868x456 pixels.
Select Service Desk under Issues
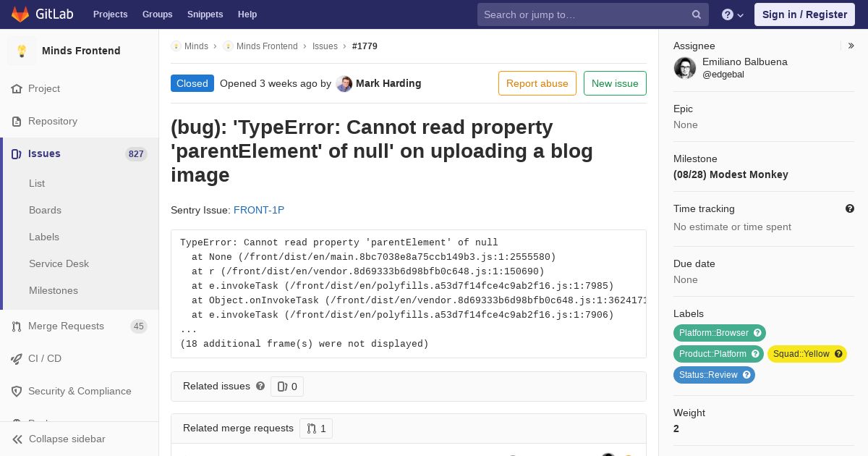tap(59, 264)
